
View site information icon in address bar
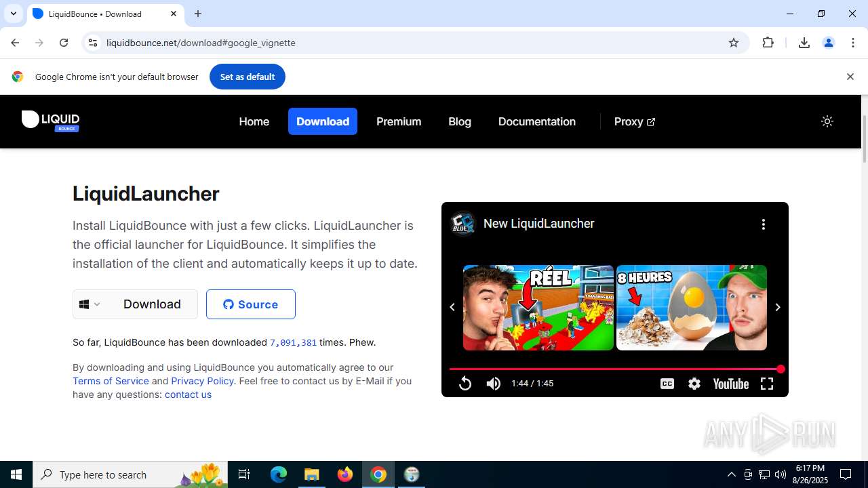coord(93,43)
